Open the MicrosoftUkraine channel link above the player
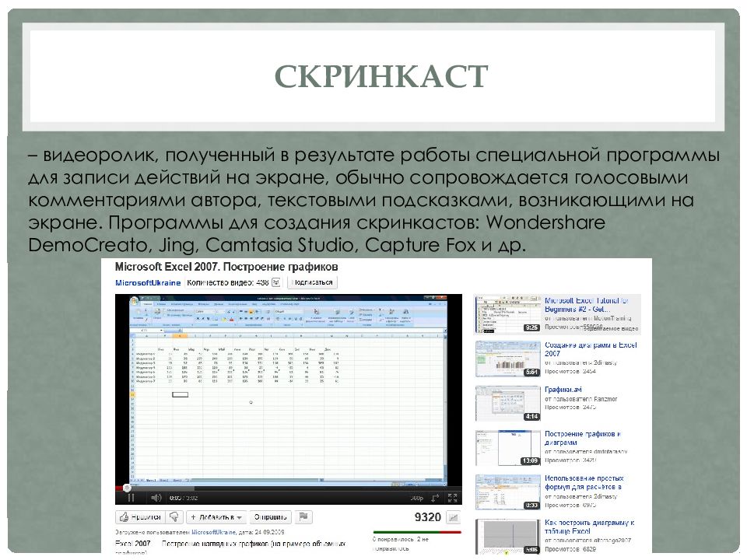This screenshot has height=560, width=747. click(148, 283)
